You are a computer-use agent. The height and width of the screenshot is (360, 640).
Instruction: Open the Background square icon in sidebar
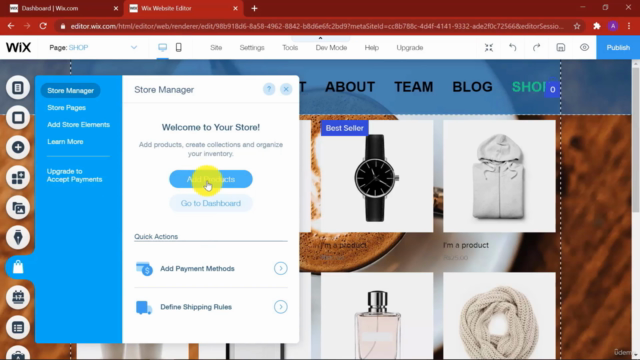coord(18,118)
